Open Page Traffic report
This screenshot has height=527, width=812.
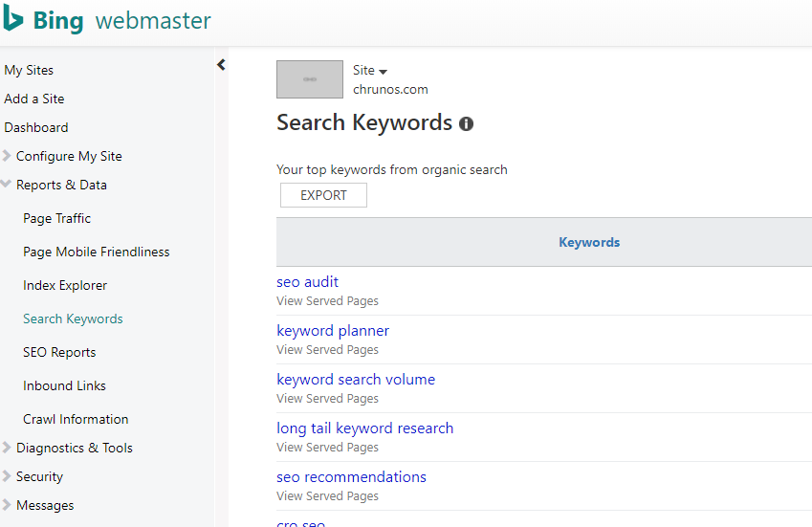(x=57, y=218)
